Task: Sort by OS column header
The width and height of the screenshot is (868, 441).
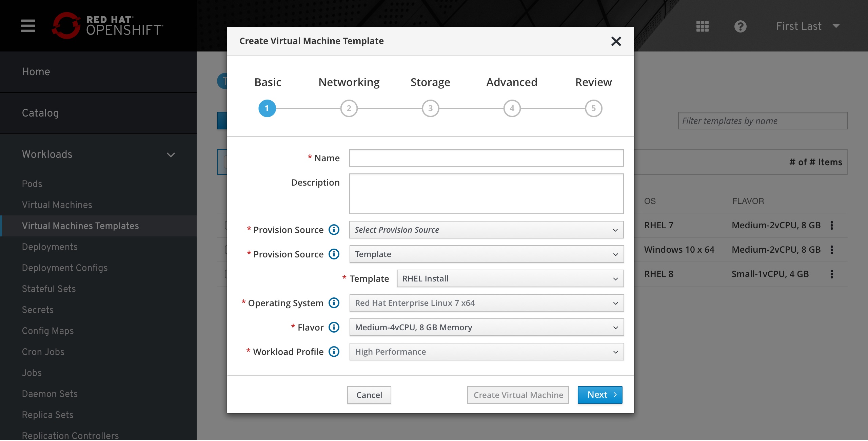Action: click(650, 201)
